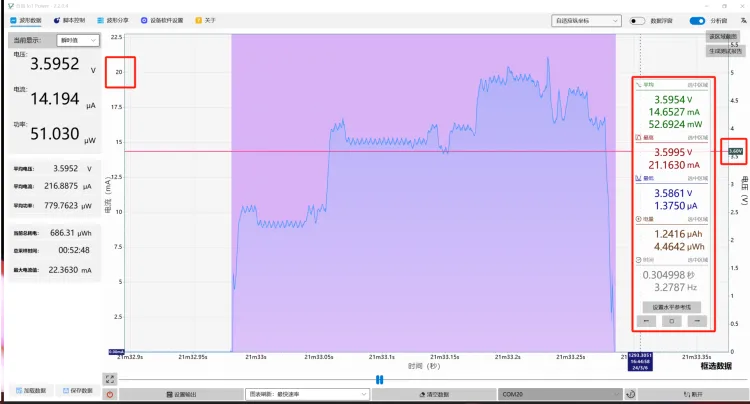
Task: Click the time cursor label on the time axis
Action: 640,361
